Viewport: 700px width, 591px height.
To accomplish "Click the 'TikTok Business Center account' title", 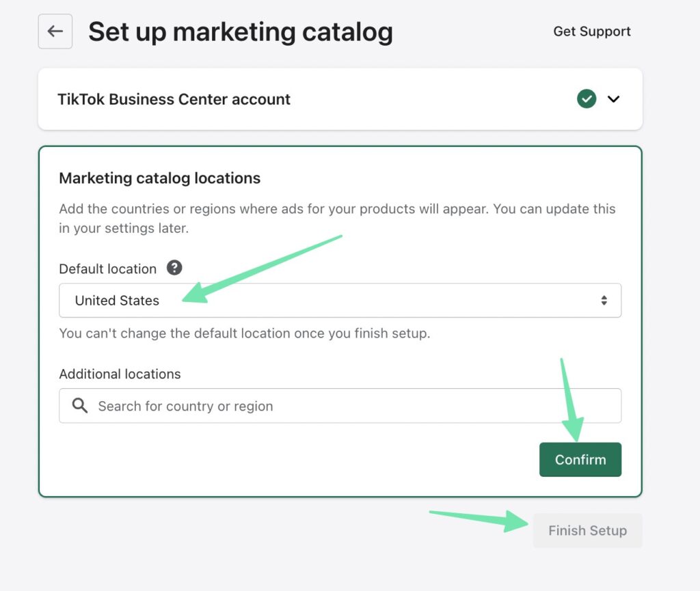I will 174,99.
